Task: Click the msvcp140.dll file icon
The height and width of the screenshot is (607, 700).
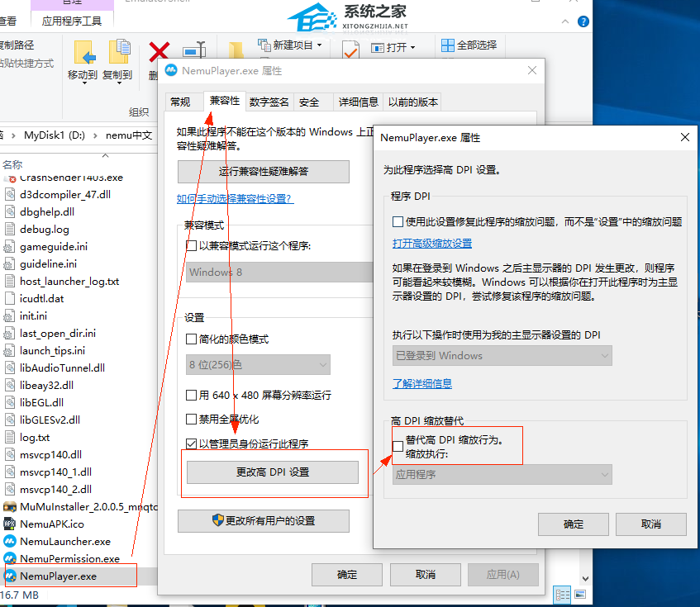Action: point(9,454)
